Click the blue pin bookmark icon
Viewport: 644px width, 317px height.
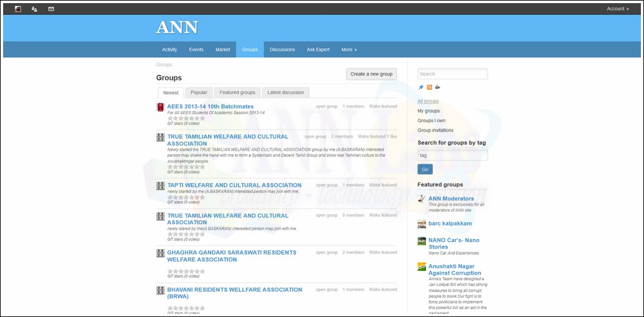click(421, 87)
